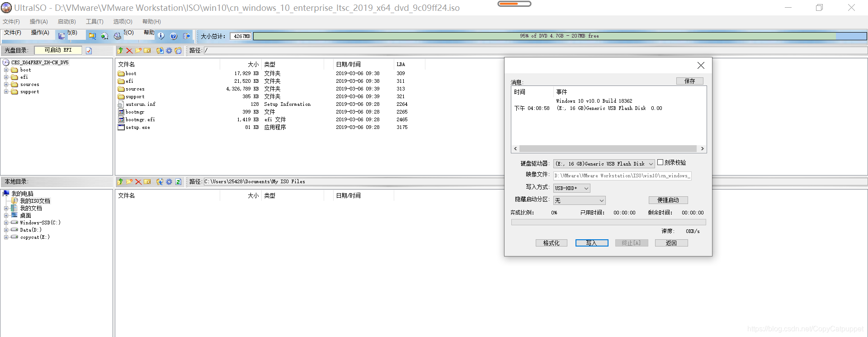
Task: Click the write progress bar in the dialog
Action: 609,222
